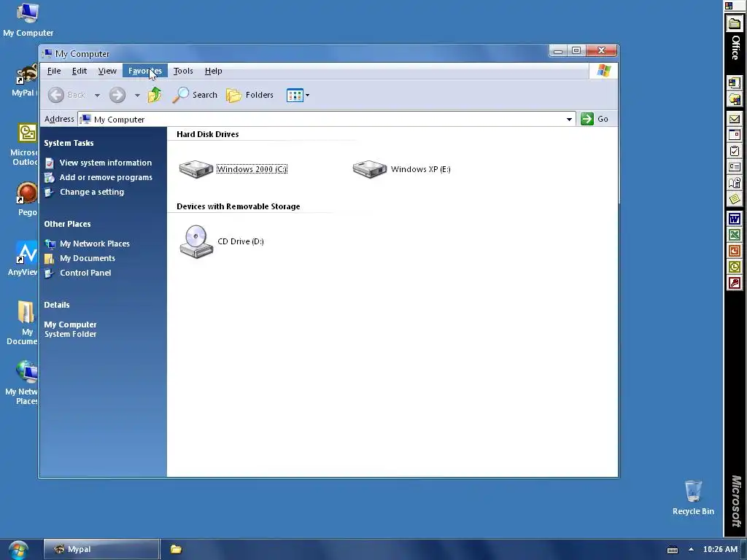Launch Microsoft PowerPoint from Office bar
The width and height of the screenshot is (747, 560).
tap(735, 251)
